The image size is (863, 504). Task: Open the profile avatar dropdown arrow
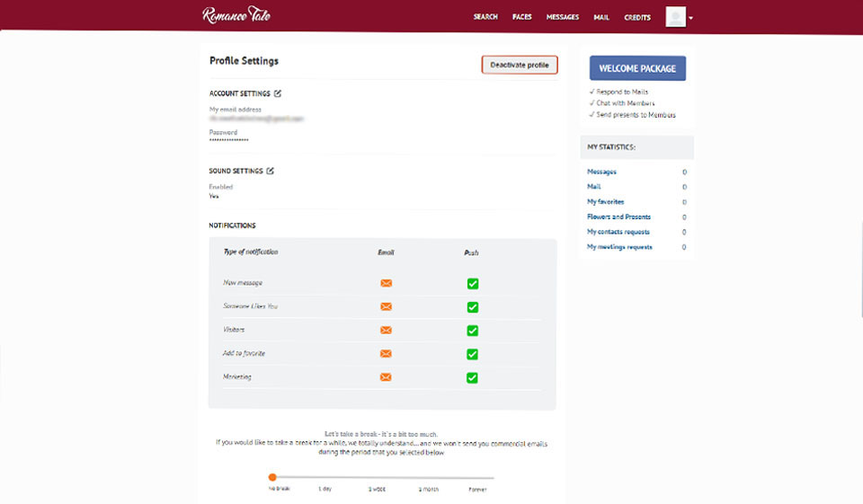point(691,18)
